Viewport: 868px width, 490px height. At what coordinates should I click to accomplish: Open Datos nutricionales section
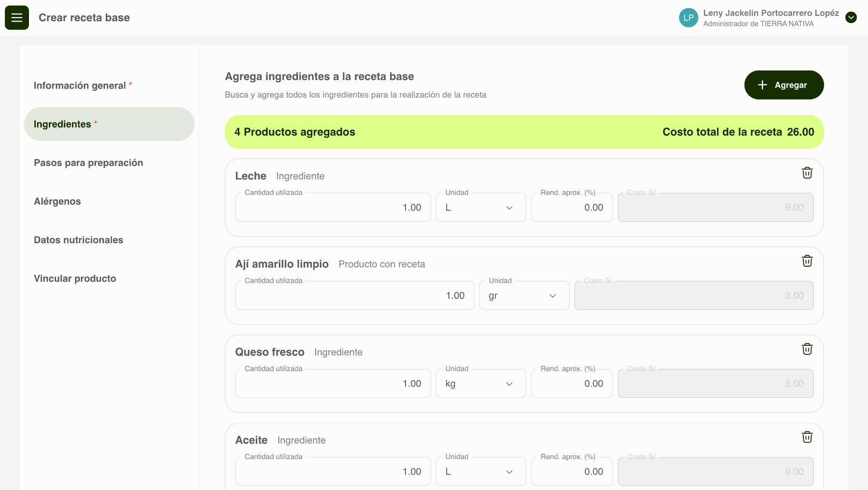point(79,240)
